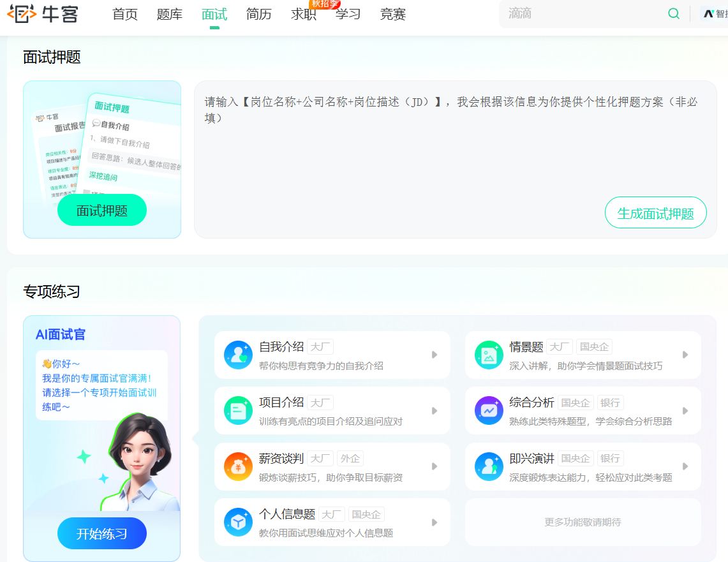
Task: Click the 即兴演讲 title text
Action: coord(531,459)
